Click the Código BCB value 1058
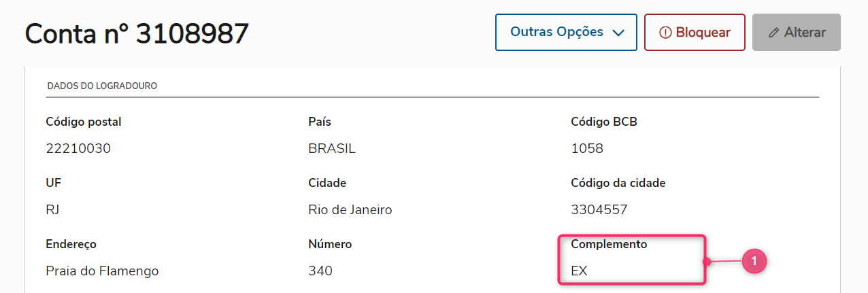The width and height of the screenshot is (868, 293). coord(587,149)
